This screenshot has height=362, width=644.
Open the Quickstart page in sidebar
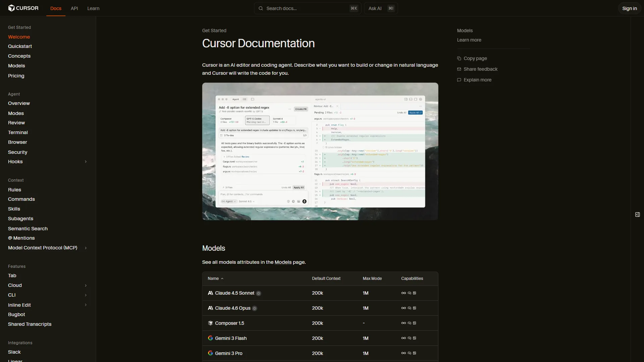(x=20, y=46)
